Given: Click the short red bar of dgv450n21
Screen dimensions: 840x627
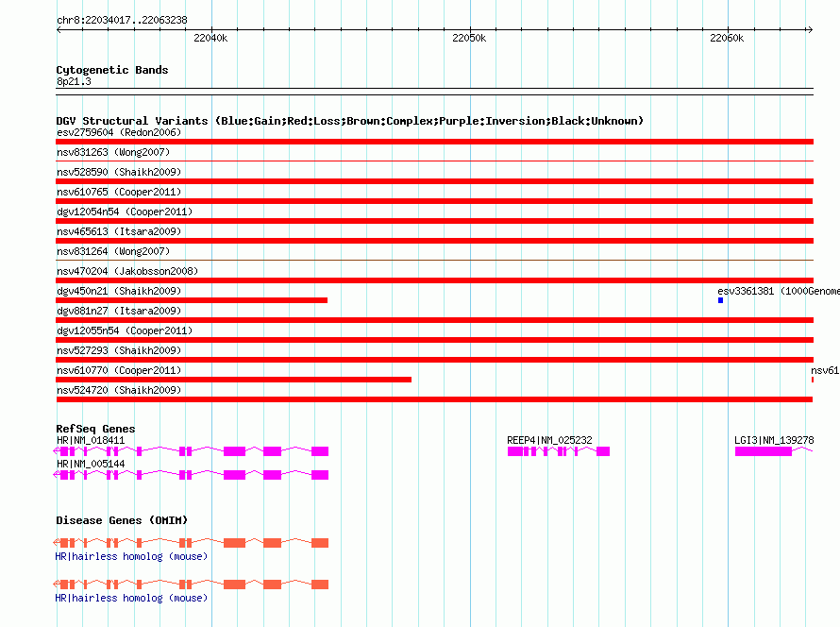Looking at the screenshot, I should coord(192,300).
